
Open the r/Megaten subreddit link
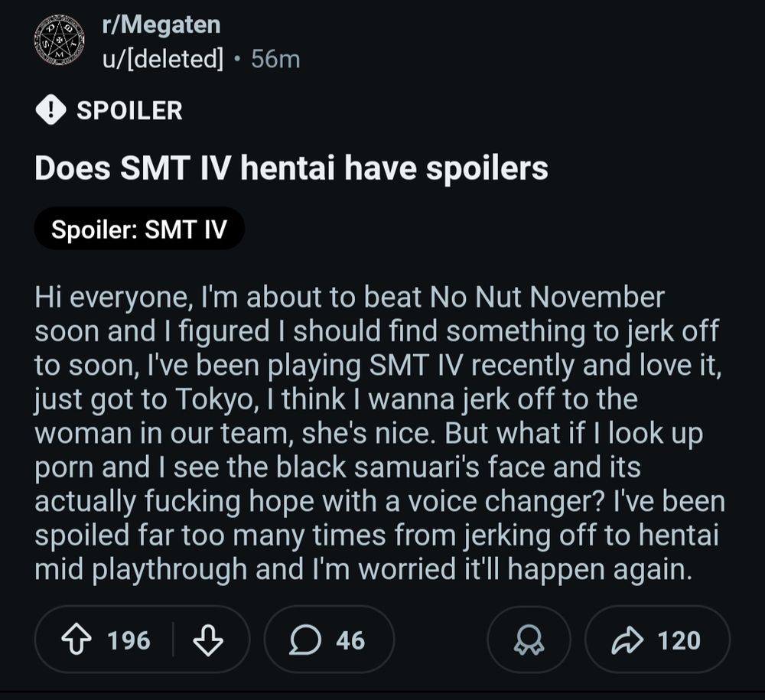159,23
